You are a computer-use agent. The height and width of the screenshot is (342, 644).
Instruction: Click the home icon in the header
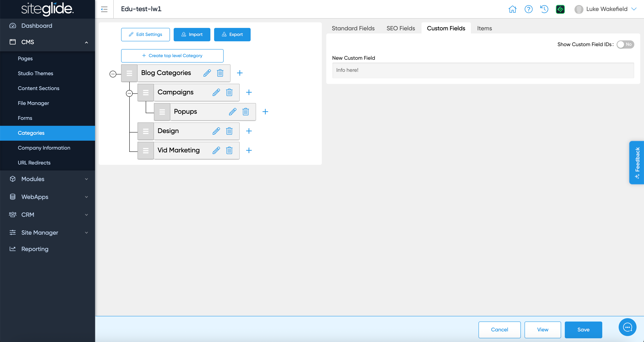tap(512, 9)
